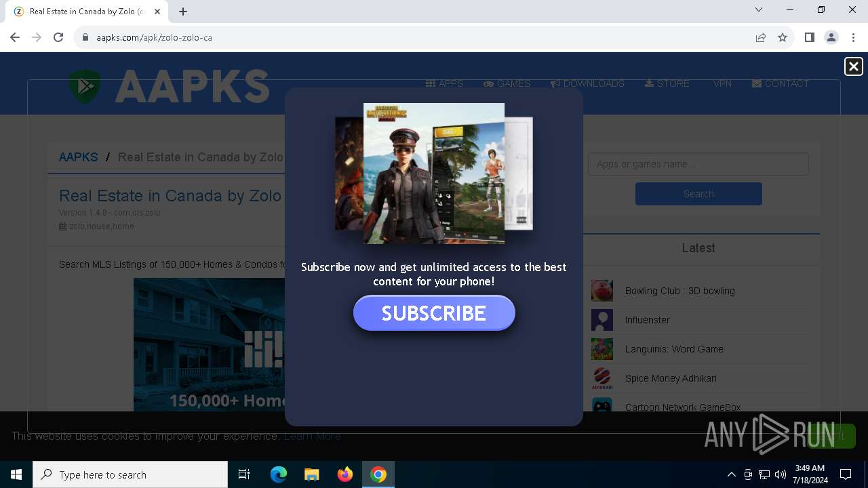Launch Firefox from taskbar
This screenshot has width=868, height=488.
(x=345, y=474)
